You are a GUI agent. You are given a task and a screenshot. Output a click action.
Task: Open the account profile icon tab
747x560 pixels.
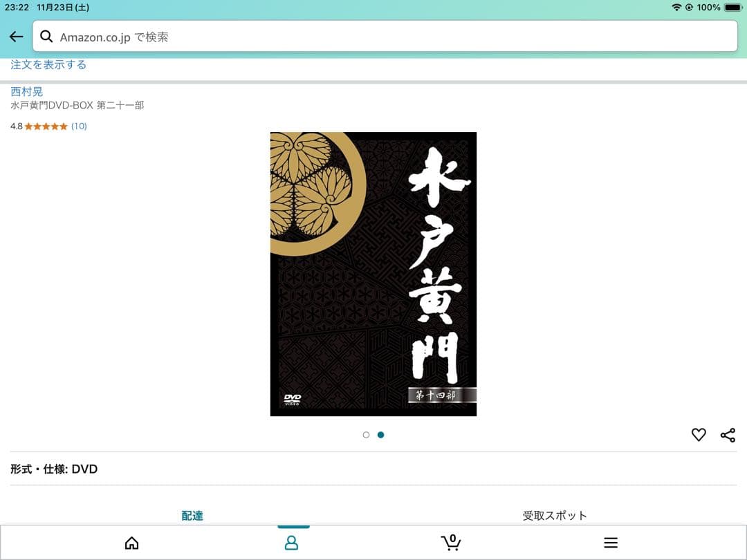click(291, 543)
